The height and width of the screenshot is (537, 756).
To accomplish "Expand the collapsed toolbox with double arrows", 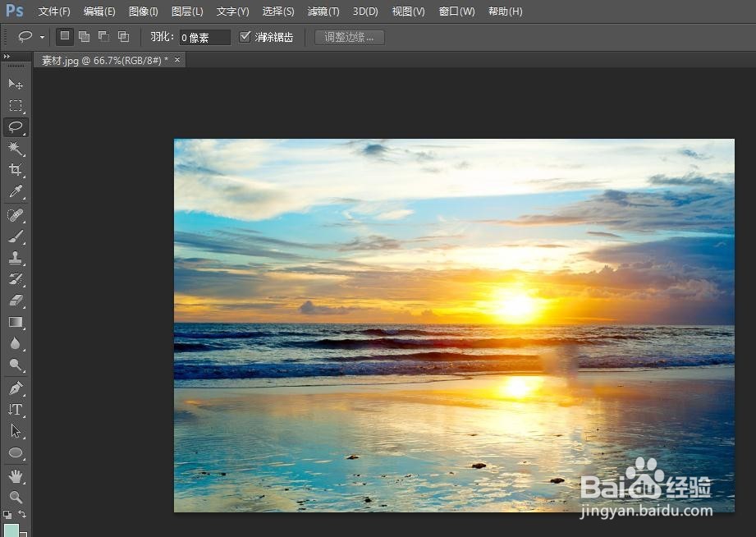I will click(7, 57).
